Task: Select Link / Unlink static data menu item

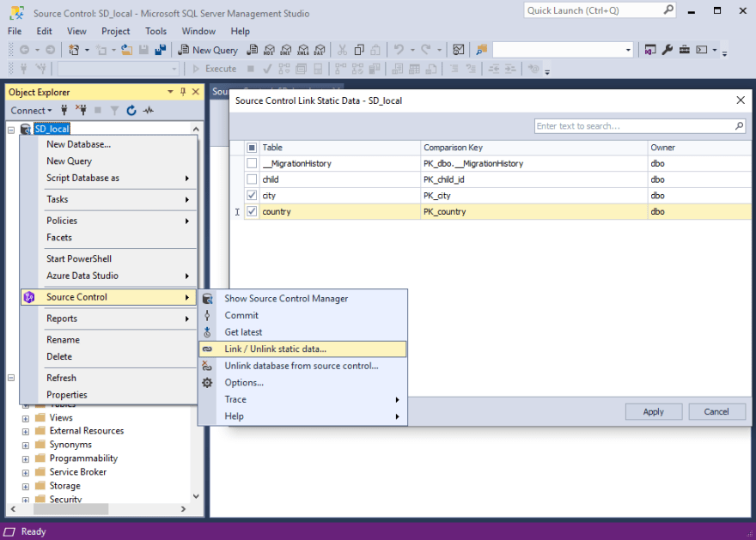Action: 302,349
